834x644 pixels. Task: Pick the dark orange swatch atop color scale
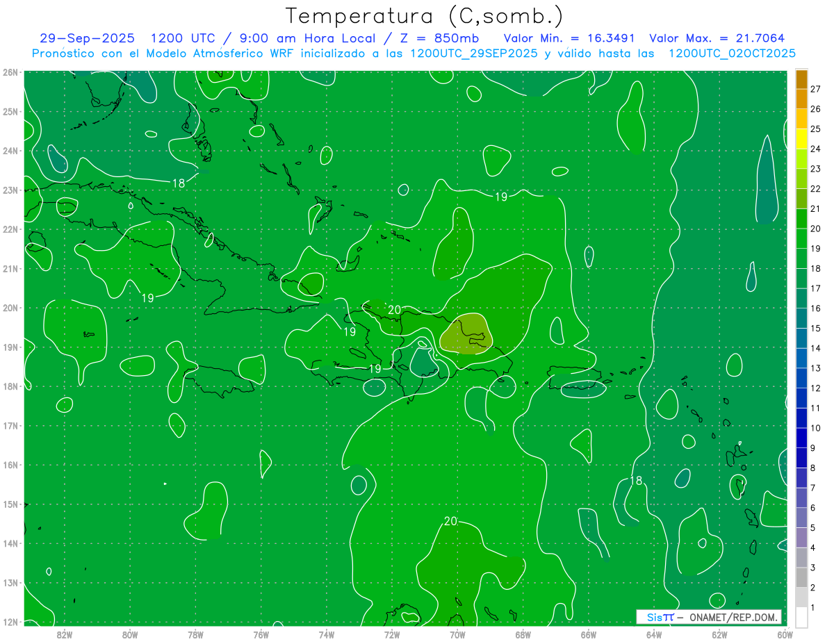(801, 79)
